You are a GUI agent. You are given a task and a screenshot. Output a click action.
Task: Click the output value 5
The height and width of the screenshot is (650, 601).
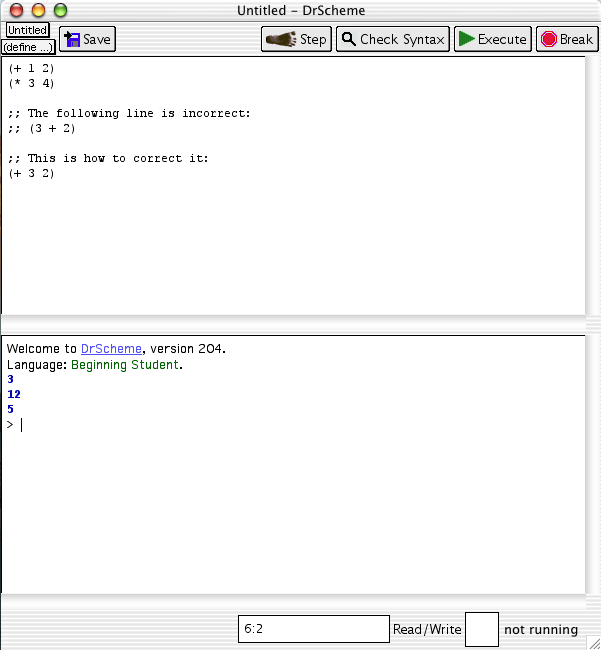10,409
